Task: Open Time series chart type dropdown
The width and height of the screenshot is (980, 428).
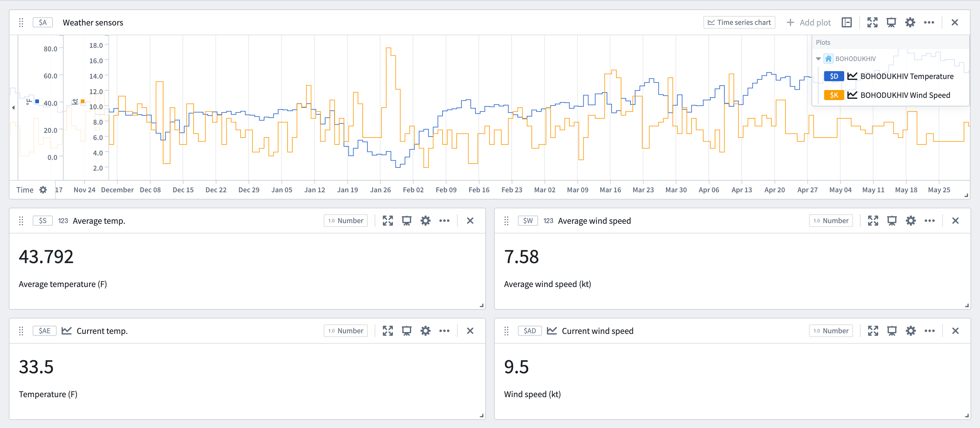Action: (x=739, y=22)
